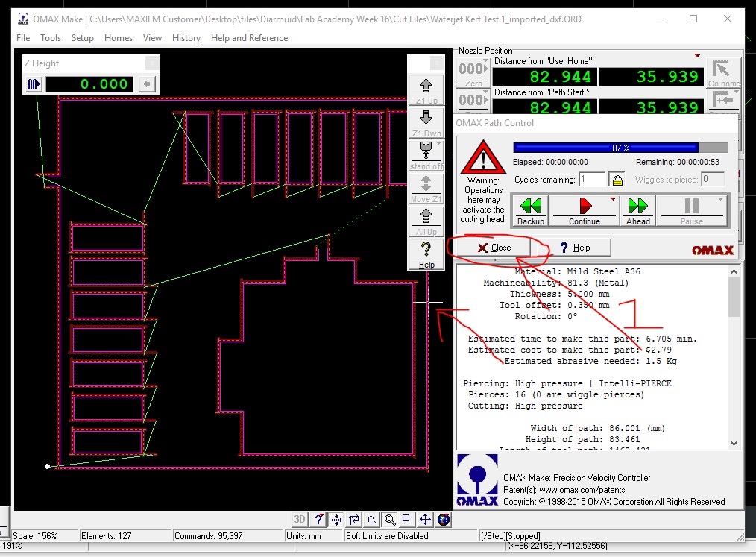Click the 3D view button
This screenshot has width=756, height=557.
[x=300, y=520]
